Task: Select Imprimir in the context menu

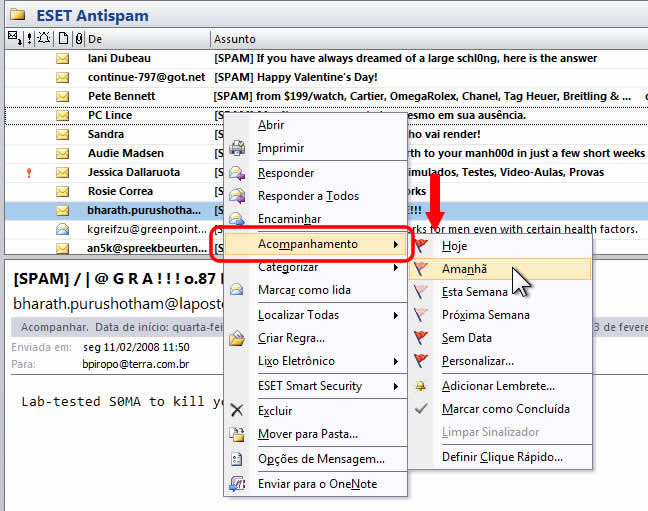Action: [315, 148]
